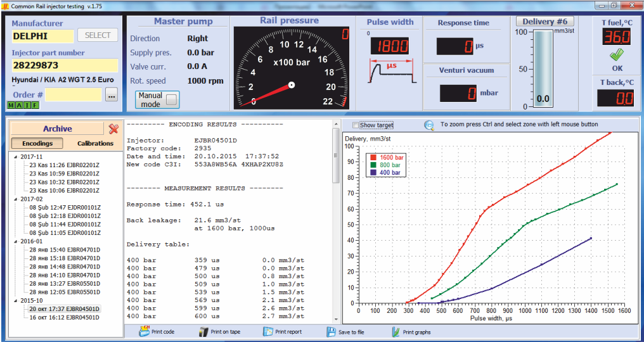644x342 pixels.
Task: Click Save to file label
Action: [352, 332]
